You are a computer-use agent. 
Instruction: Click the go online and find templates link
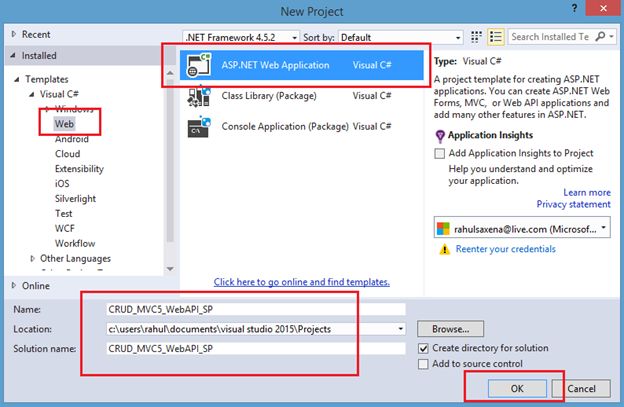point(302,282)
